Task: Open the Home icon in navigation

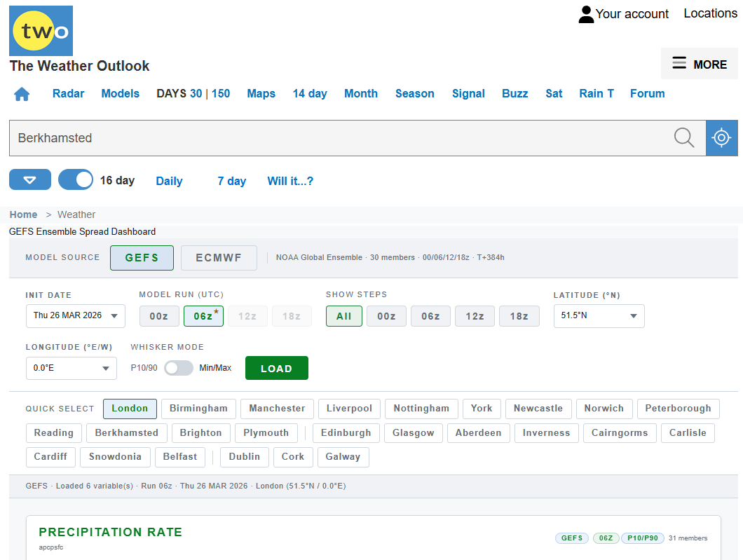Action: point(22,95)
